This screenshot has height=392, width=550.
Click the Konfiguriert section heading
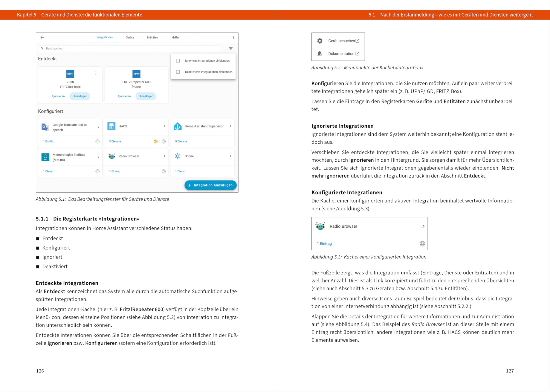click(x=50, y=111)
